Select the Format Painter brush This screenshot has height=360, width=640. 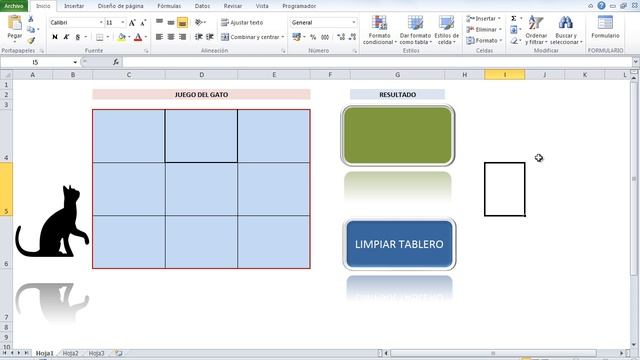click(x=31, y=40)
